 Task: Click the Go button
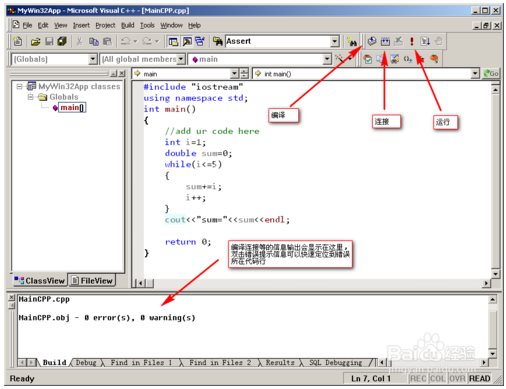click(x=491, y=73)
